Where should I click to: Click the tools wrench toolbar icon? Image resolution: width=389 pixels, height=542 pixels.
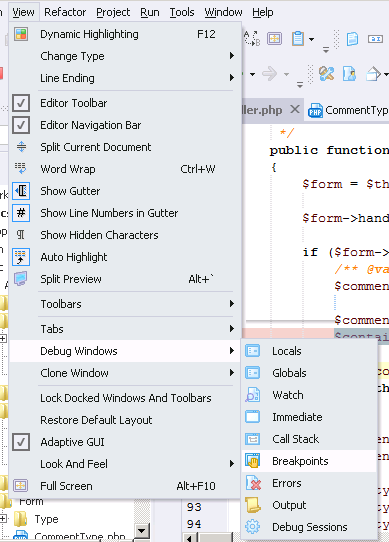(x=326, y=74)
